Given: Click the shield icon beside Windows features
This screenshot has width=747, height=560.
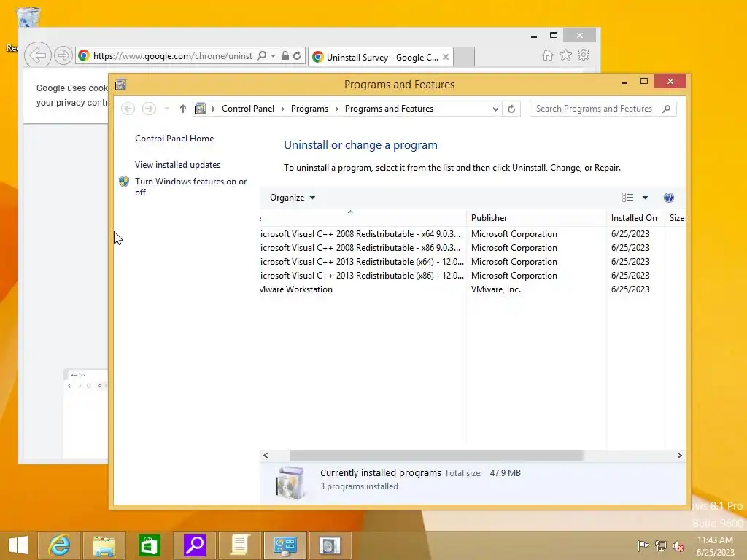Looking at the screenshot, I should tap(124, 182).
